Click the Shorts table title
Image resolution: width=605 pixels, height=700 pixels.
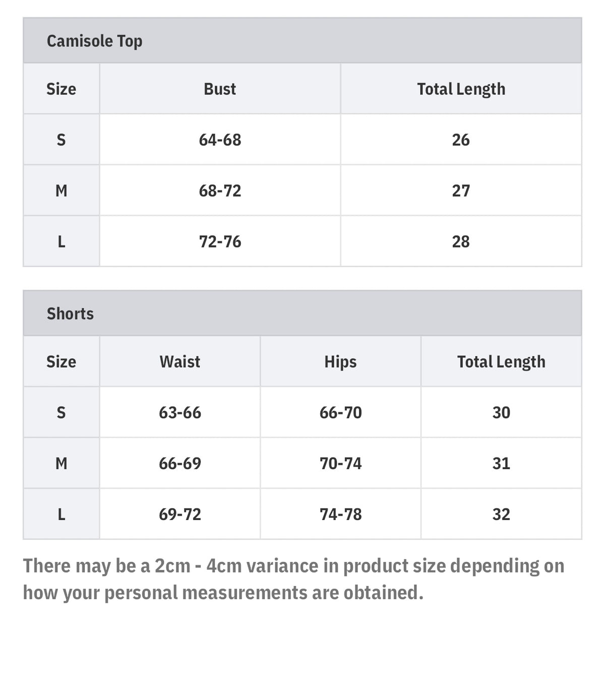click(70, 313)
